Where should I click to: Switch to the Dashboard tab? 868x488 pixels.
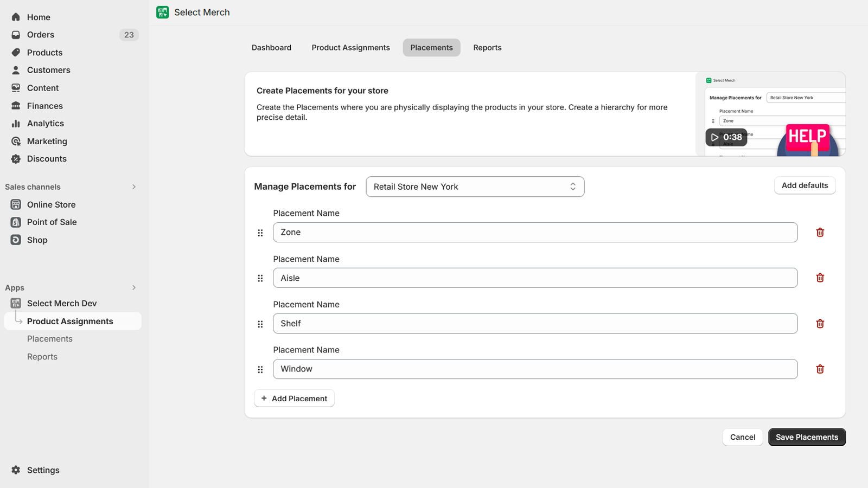(271, 47)
